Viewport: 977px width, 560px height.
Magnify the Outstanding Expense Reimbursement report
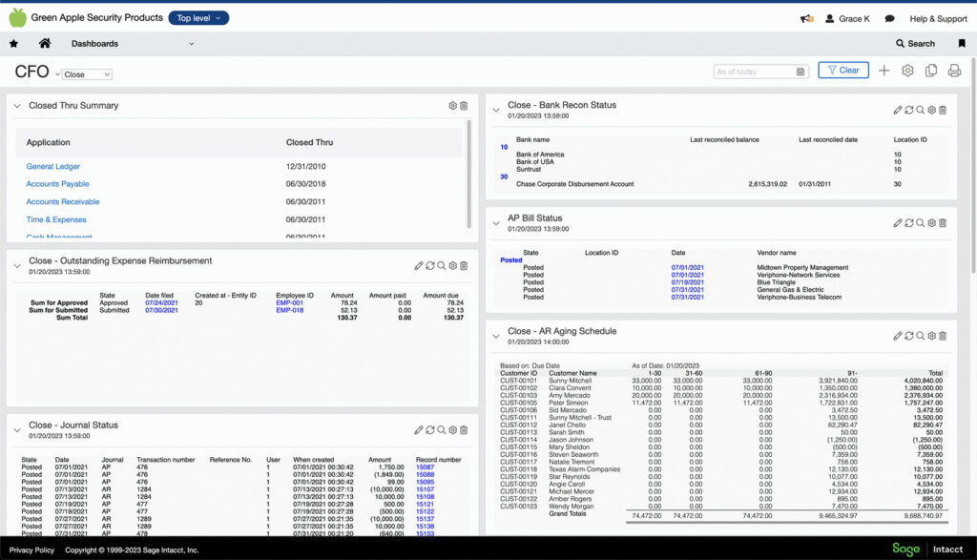(x=441, y=266)
